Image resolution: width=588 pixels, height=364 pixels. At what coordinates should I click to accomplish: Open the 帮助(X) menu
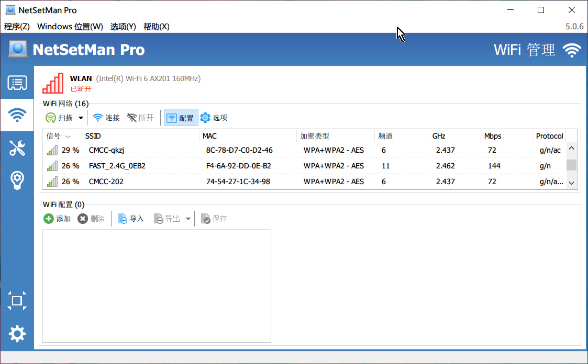pos(157,27)
